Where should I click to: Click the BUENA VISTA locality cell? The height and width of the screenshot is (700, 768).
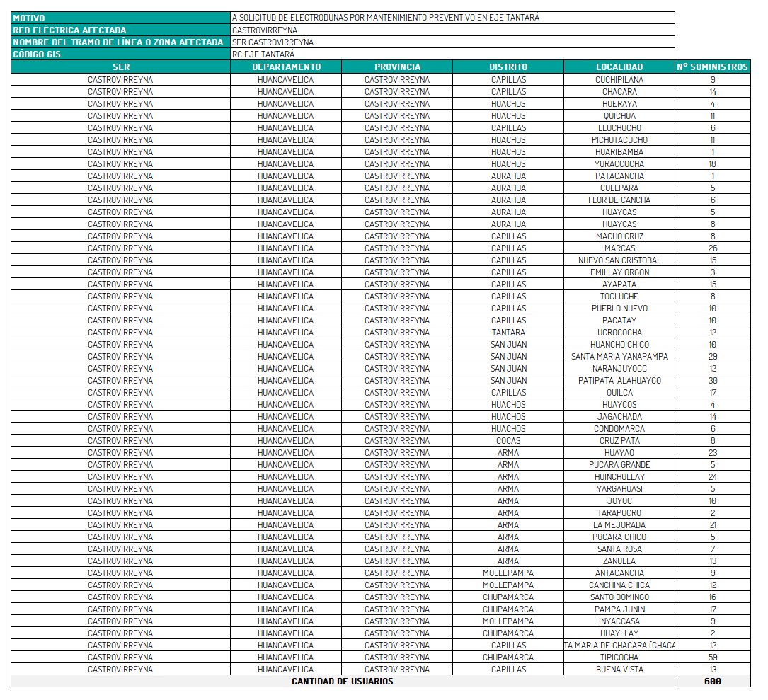[619, 670]
